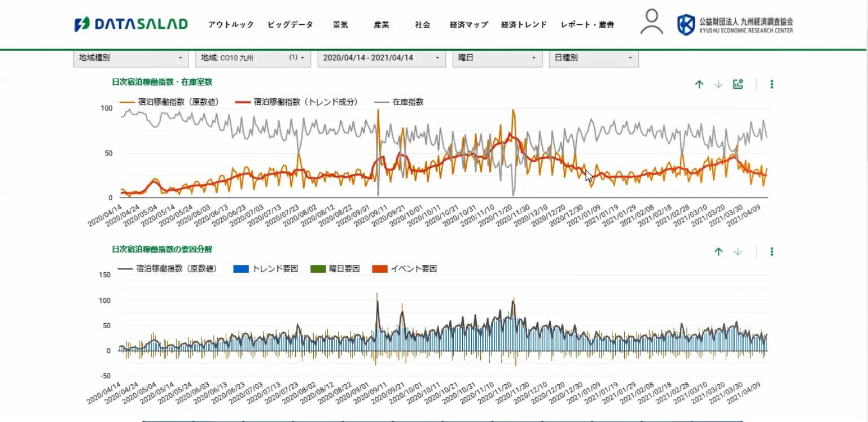Click drill-up arrow on factor decomposition chart
The image size is (868, 422).
718,251
